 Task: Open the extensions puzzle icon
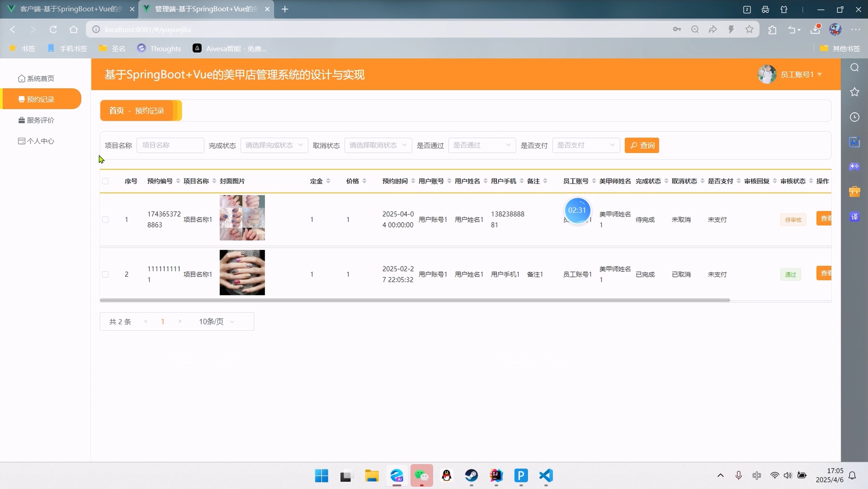coord(772,30)
